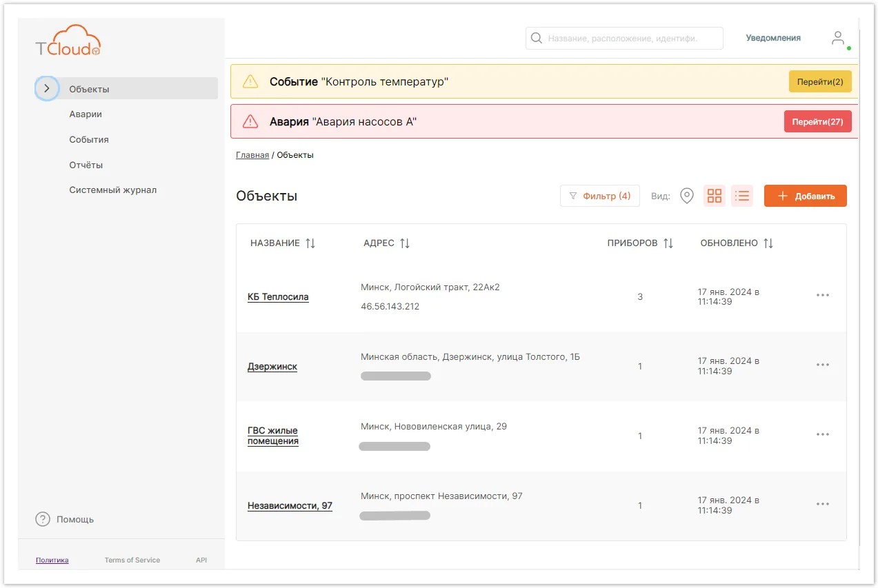Open three-dots menu for КБ Теплосила
878x588 pixels.
coord(823,295)
